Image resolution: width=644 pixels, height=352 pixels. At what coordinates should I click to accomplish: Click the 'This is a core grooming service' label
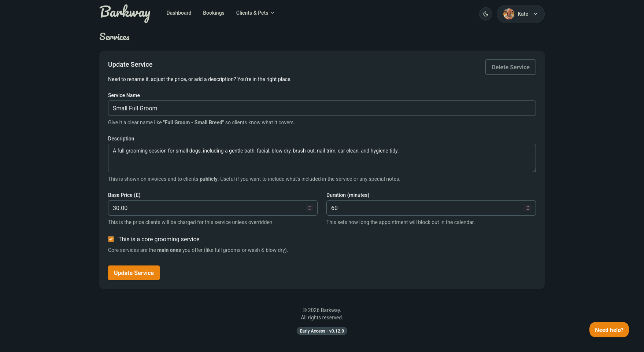159,239
